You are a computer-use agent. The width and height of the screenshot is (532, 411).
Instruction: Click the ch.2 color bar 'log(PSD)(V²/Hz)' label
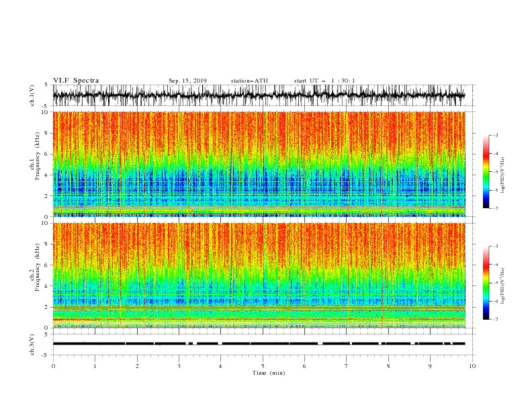(503, 286)
